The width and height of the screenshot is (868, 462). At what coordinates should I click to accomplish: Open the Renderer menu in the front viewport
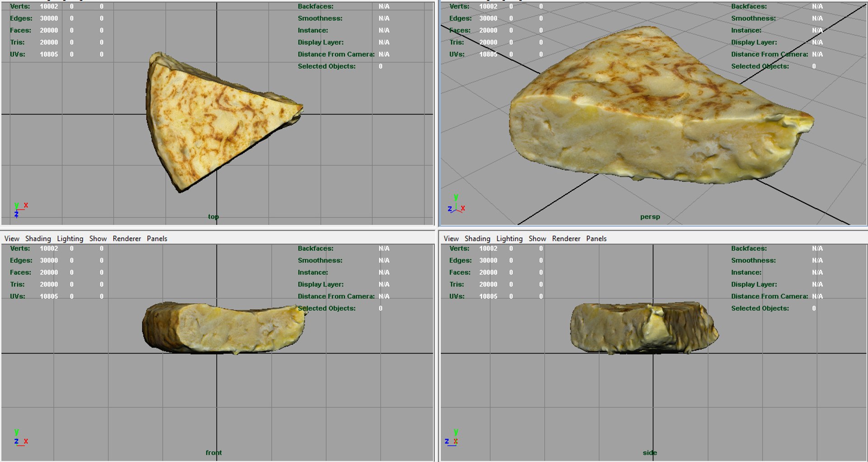[x=127, y=238]
